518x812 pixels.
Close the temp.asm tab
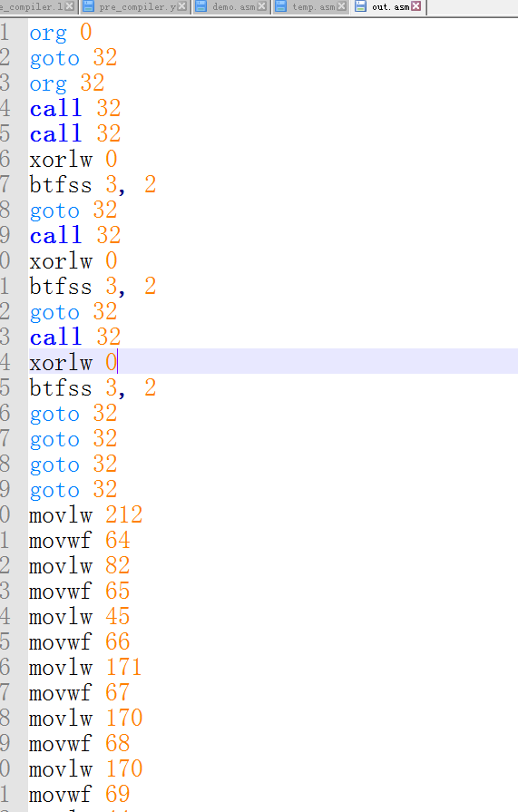tap(342, 6)
